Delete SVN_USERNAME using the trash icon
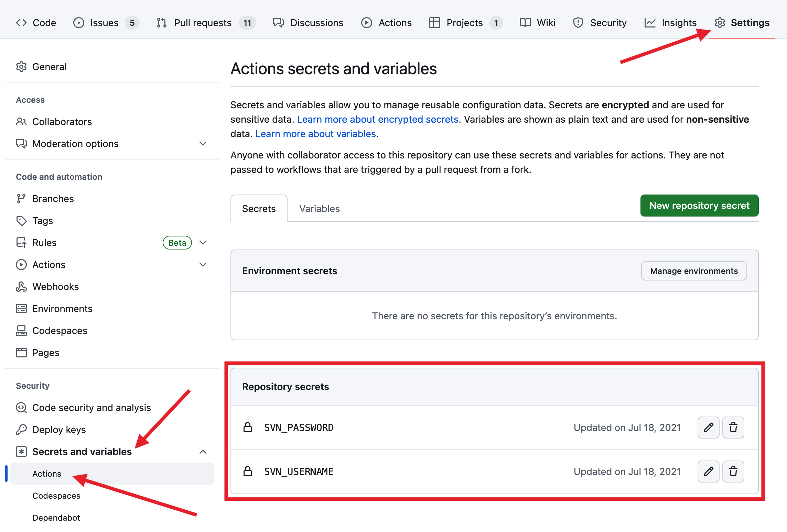The width and height of the screenshot is (787, 532). click(733, 472)
